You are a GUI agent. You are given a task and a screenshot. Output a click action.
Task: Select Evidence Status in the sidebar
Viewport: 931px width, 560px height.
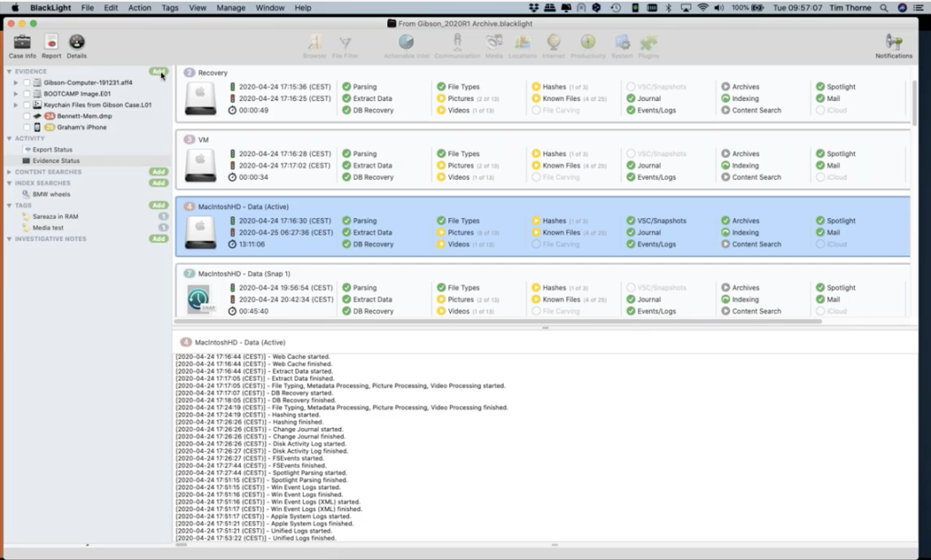tap(55, 161)
